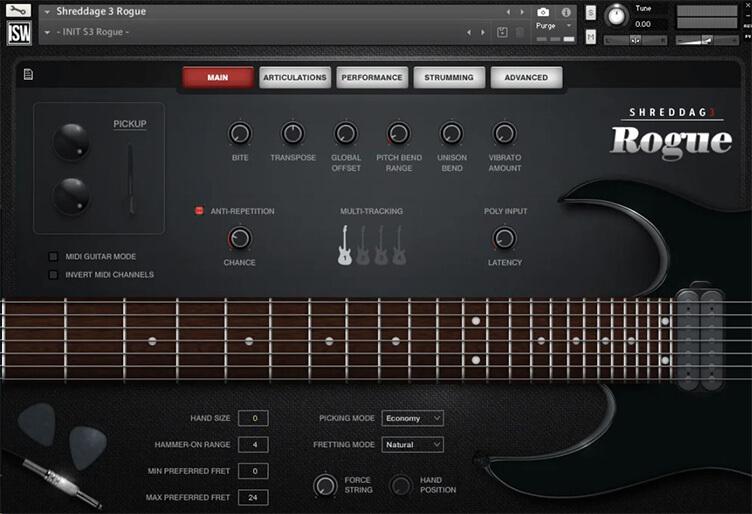
Task: Open Kontakt wrench edit mode icon
Action: tap(18, 10)
